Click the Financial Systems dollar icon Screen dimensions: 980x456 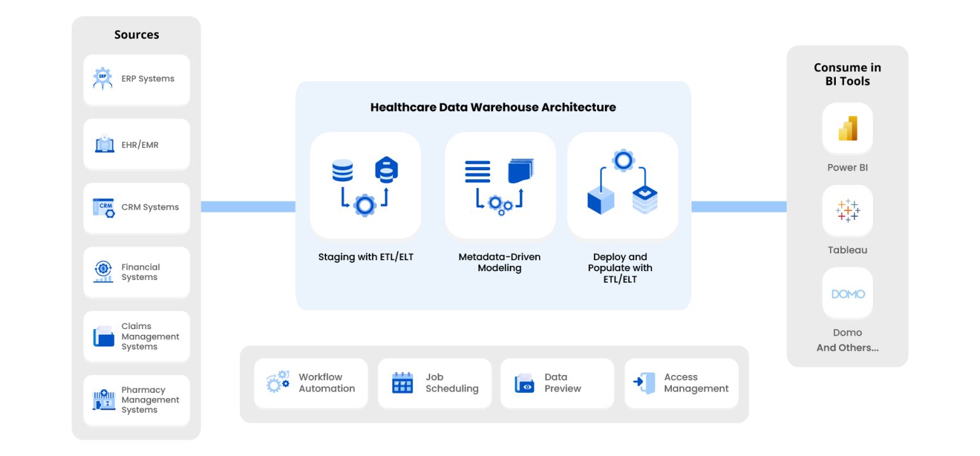(103, 272)
